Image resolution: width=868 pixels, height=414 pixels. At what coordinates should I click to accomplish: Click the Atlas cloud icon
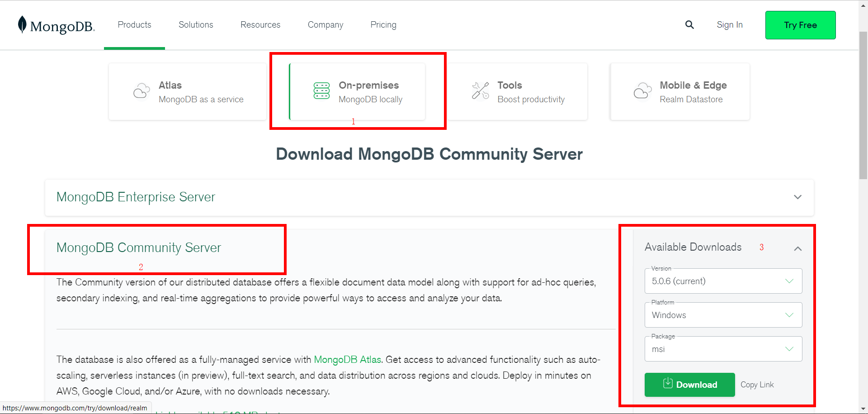142,90
